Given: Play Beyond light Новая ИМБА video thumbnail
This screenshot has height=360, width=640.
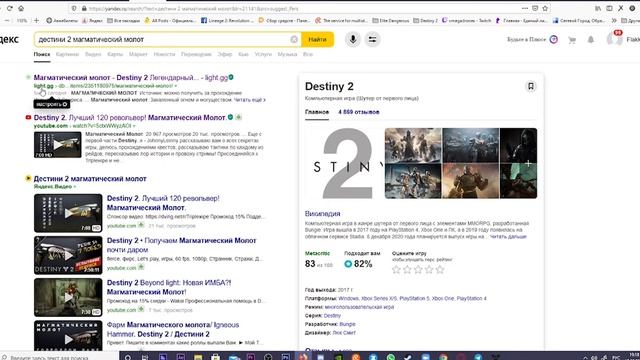Looking at the screenshot, I should coord(68,297).
